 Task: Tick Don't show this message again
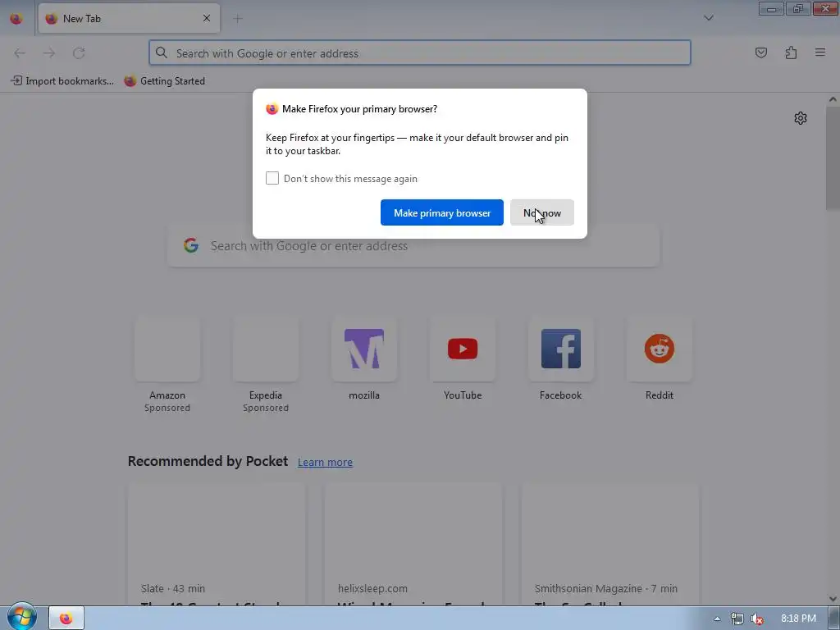272,178
